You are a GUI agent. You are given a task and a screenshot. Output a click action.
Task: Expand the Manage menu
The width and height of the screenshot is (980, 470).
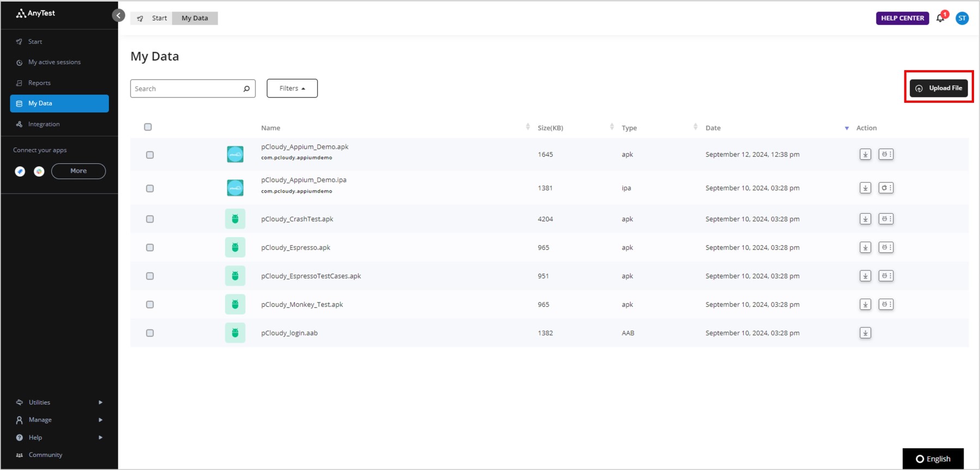point(59,420)
